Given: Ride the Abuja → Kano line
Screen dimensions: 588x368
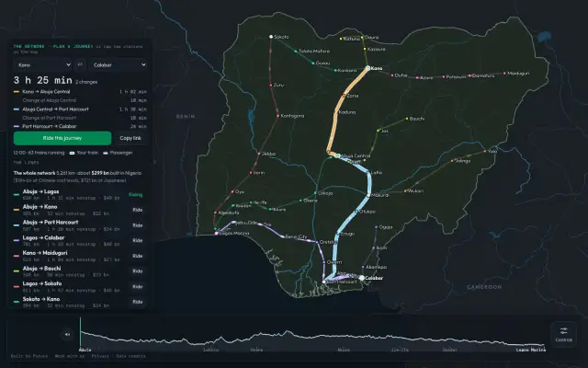Looking at the screenshot, I should (x=138, y=210).
